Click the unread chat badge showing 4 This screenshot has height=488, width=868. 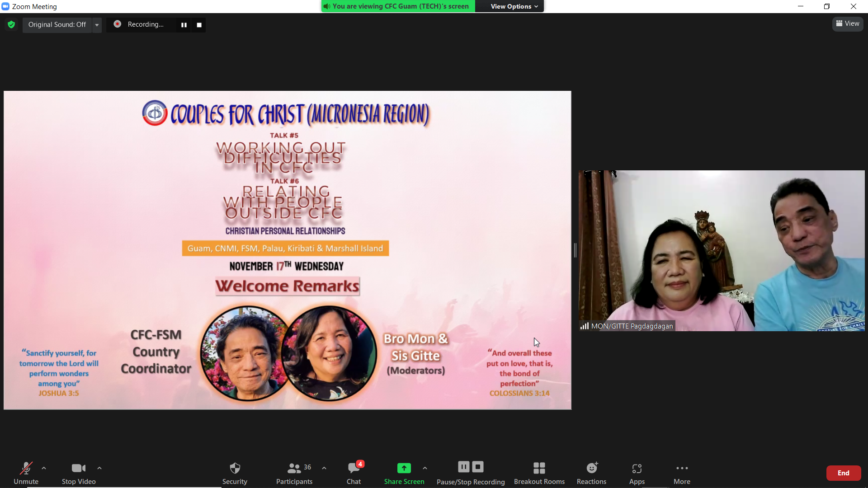[x=360, y=464]
